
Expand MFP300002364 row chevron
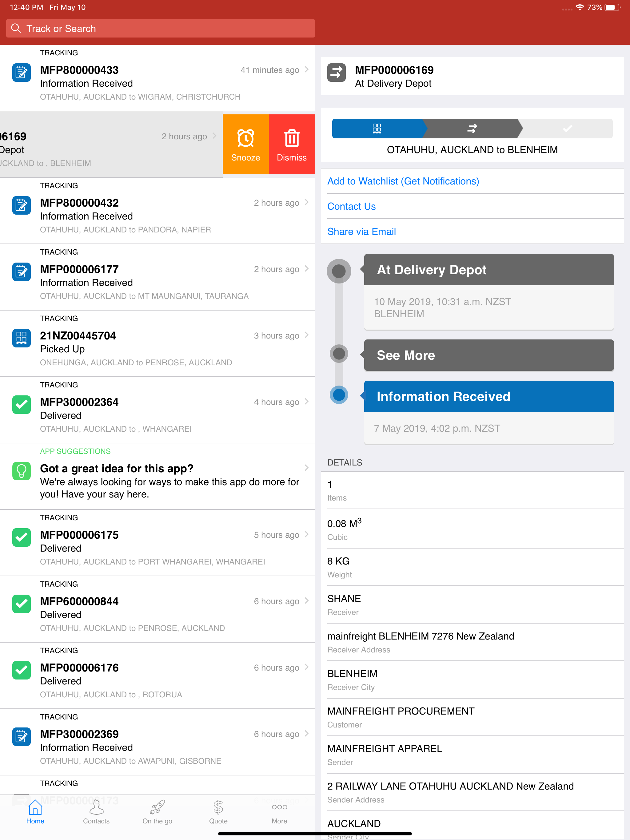coord(307,402)
